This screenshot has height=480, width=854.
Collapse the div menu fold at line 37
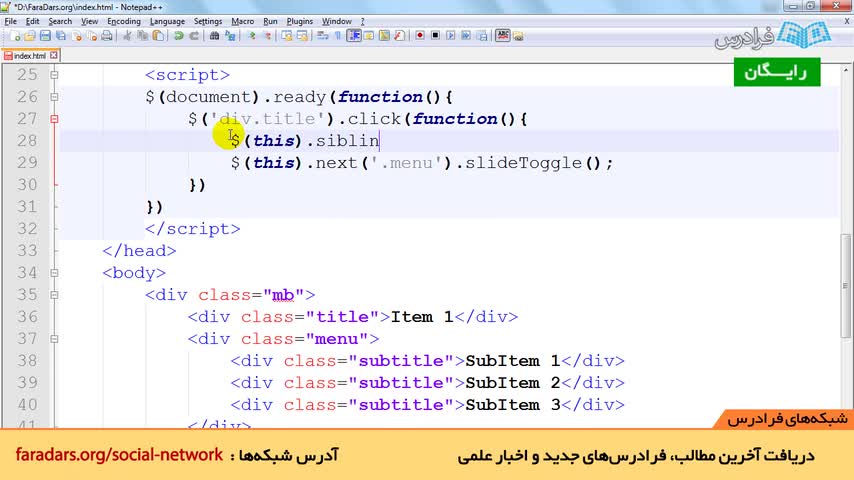click(x=54, y=339)
